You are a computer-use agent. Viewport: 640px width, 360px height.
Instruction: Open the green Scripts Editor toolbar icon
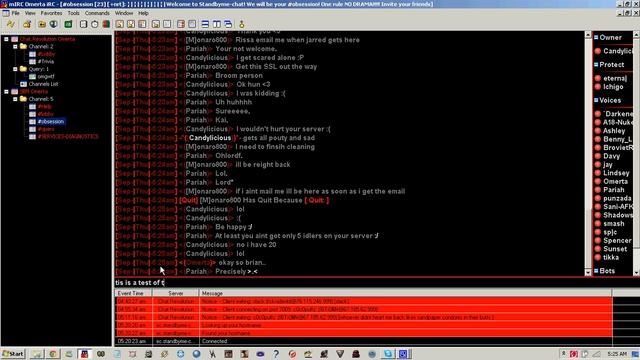coord(68,24)
